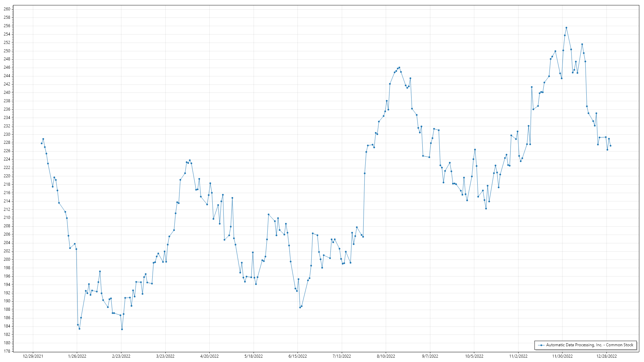Click the Automatic Data Processing legend label
644x362 pixels.
point(589,345)
